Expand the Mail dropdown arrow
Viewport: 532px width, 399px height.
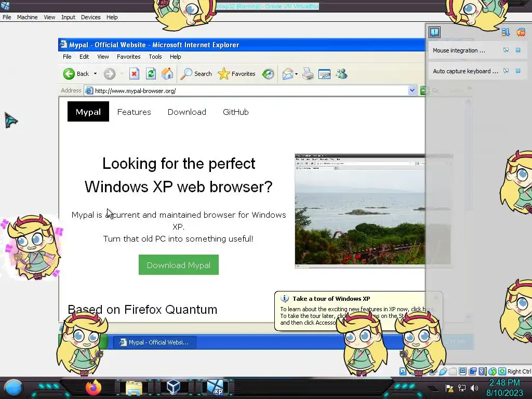(x=297, y=74)
